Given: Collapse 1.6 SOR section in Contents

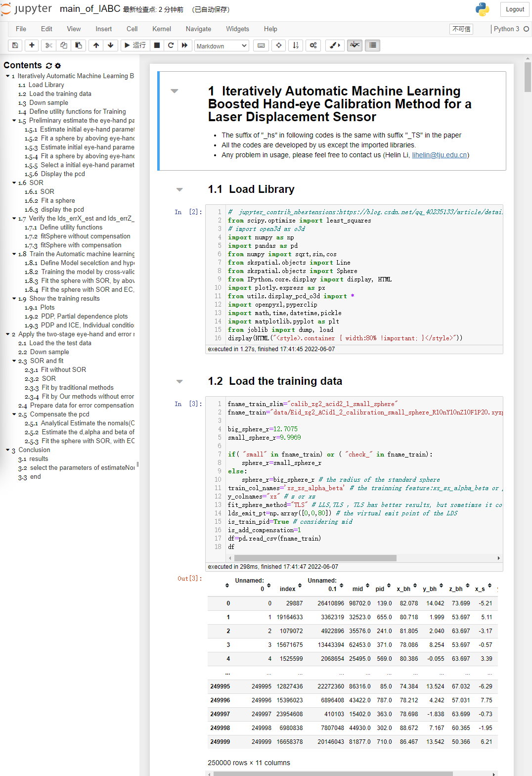Looking at the screenshot, I should pyautogui.click(x=14, y=183).
